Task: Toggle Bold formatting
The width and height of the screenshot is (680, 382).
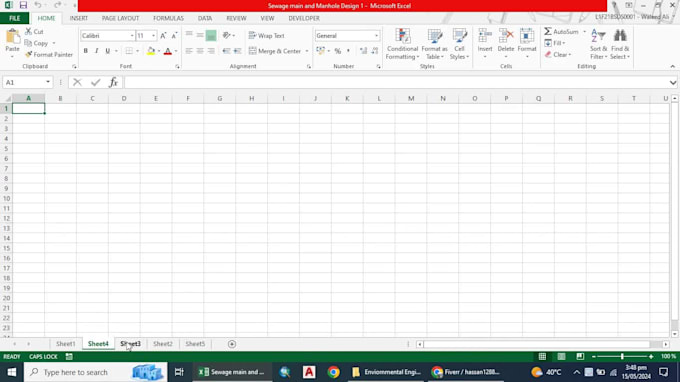Action: (85, 51)
